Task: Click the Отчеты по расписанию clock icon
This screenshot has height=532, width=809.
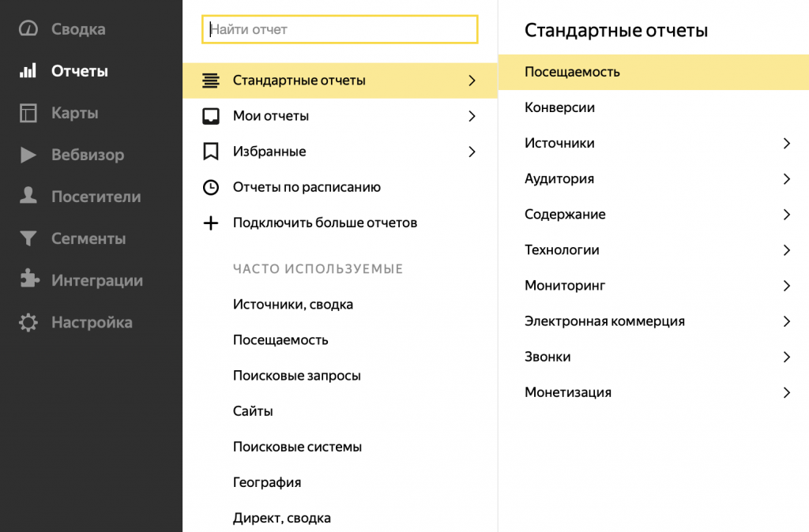Action: pyautogui.click(x=210, y=187)
